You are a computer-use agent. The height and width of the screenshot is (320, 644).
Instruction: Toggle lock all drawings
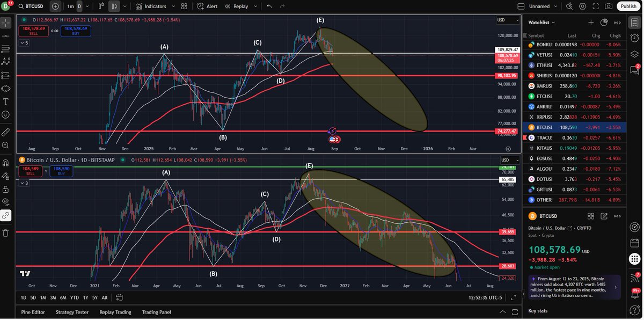pos(5,189)
